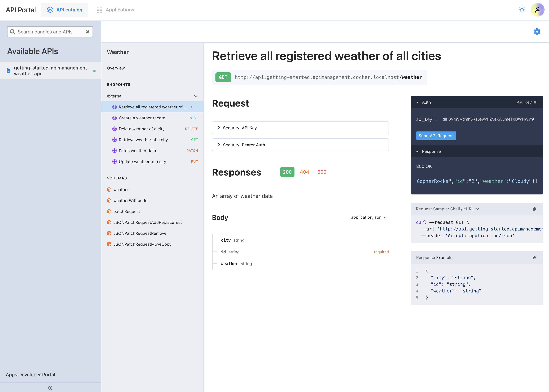
Task: Click the blue settings gear icon
Action: click(537, 32)
